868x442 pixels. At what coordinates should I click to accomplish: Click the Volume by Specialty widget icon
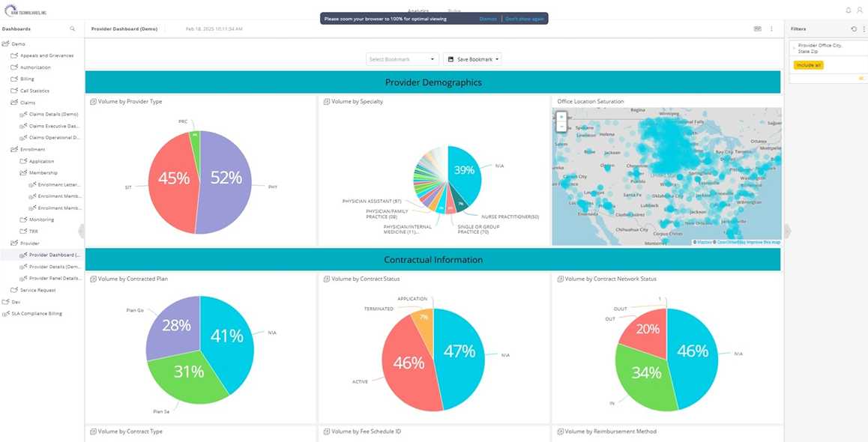[x=327, y=102]
